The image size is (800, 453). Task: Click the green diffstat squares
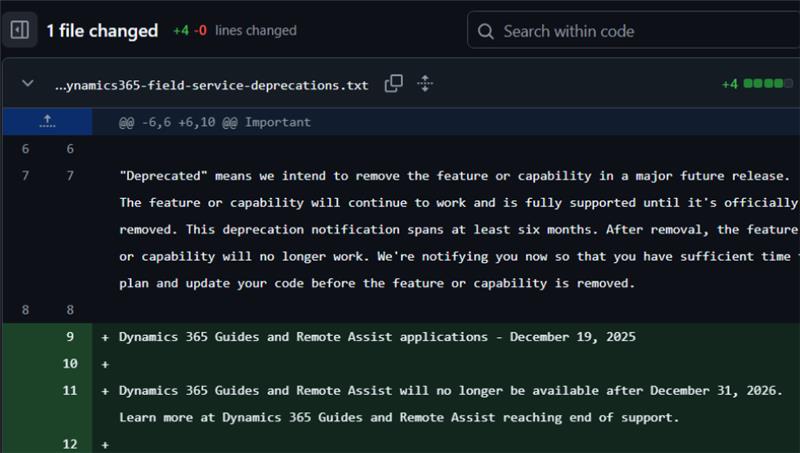click(767, 84)
